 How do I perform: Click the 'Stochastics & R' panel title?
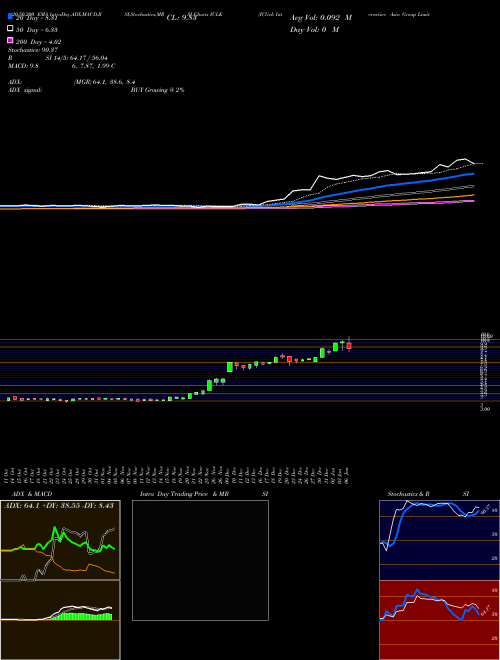(409, 494)
